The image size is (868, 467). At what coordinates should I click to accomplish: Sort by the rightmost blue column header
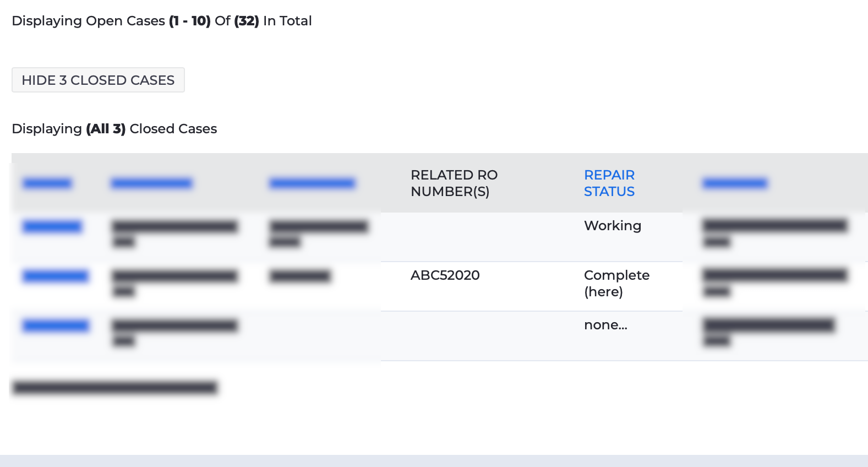pyautogui.click(x=735, y=183)
